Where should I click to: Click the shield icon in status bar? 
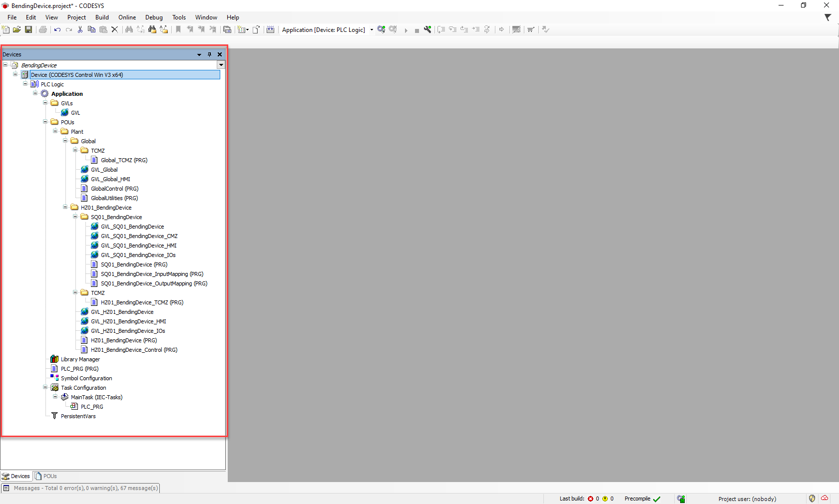tap(812, 499)
